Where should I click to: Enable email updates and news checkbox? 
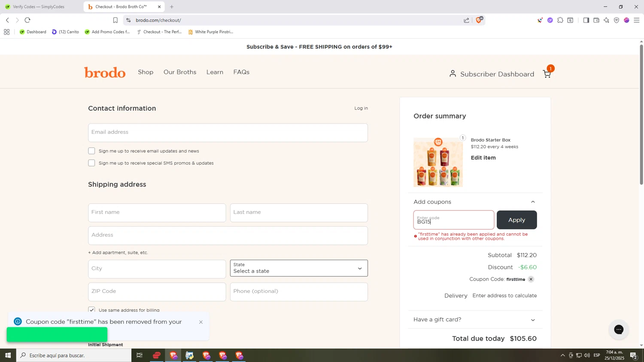click(x=91, y=151)
